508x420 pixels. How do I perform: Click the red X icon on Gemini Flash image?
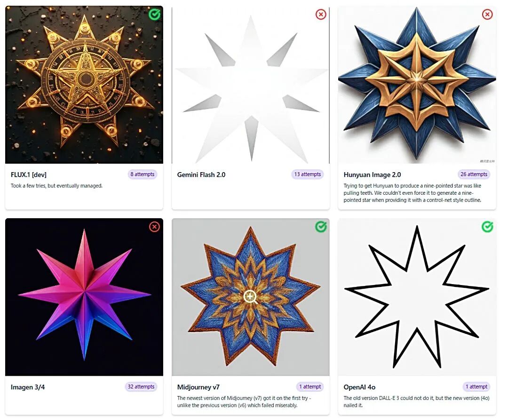(x=321, y=14)
